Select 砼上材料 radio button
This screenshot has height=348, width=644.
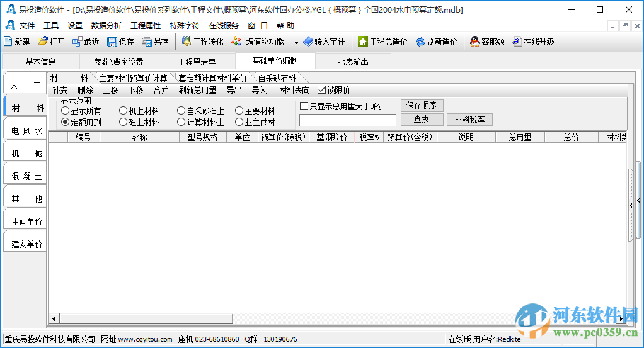tap(123, 122)
